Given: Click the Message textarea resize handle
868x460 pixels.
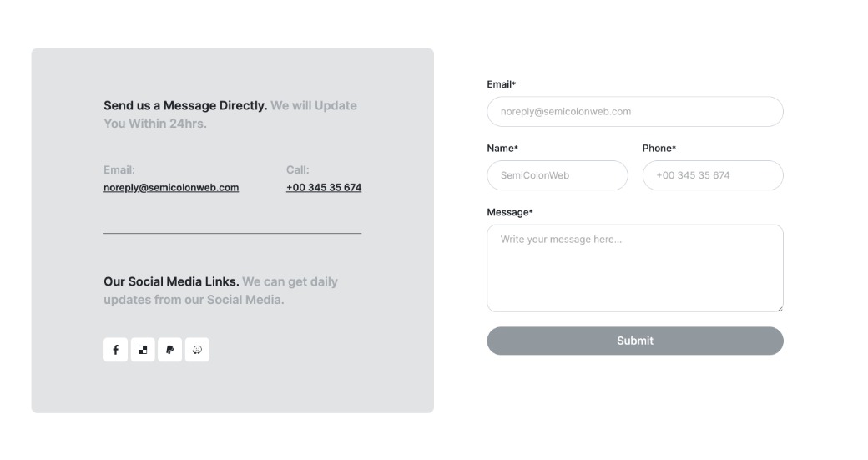Looking at the screenshot, I should pyautogui.click(x=780, y=308).
